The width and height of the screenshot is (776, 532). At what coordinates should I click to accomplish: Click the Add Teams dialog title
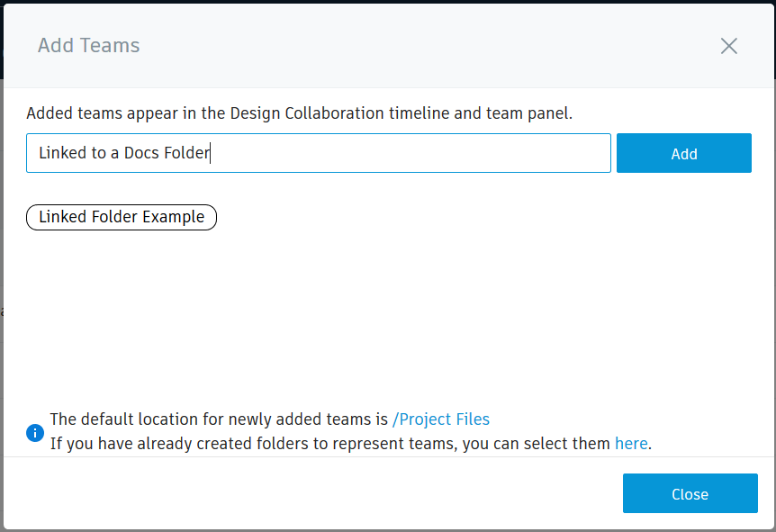coord(88,45)
